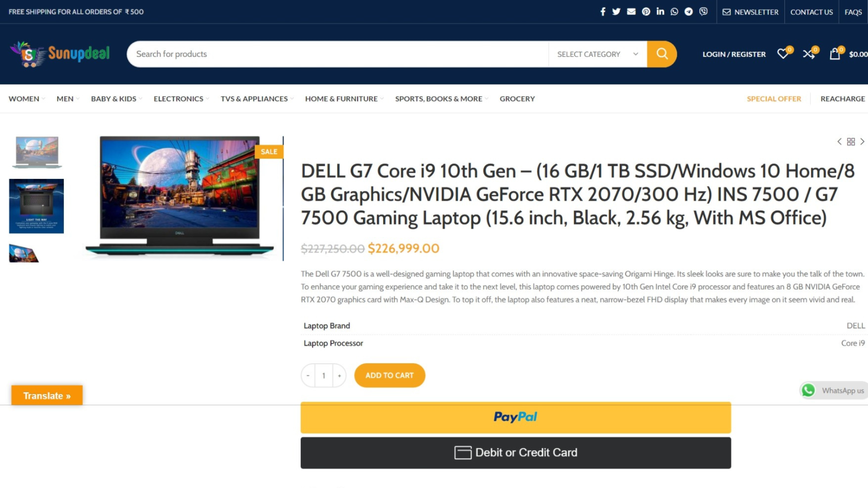Expand the Women menu
This screenshot has width=868, height=488.
[27, 99]
